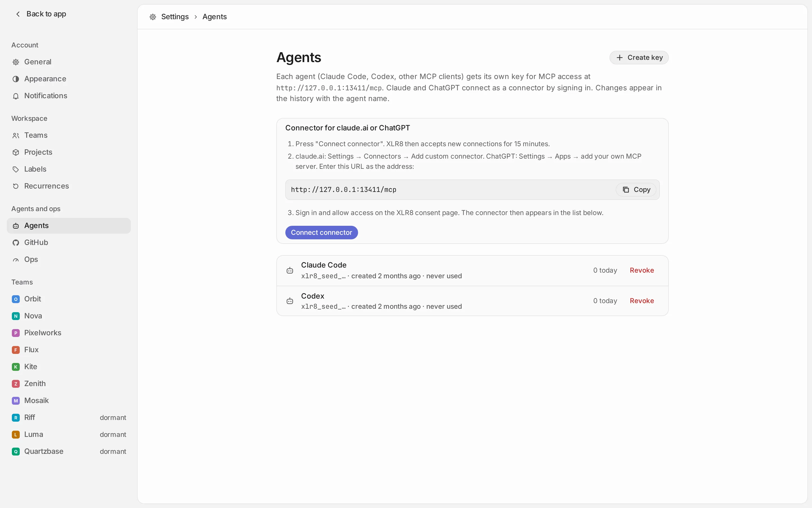This screenshot has width=812, height=508.
Task: Open the dormant Riff team
Action: coord(69,418)
